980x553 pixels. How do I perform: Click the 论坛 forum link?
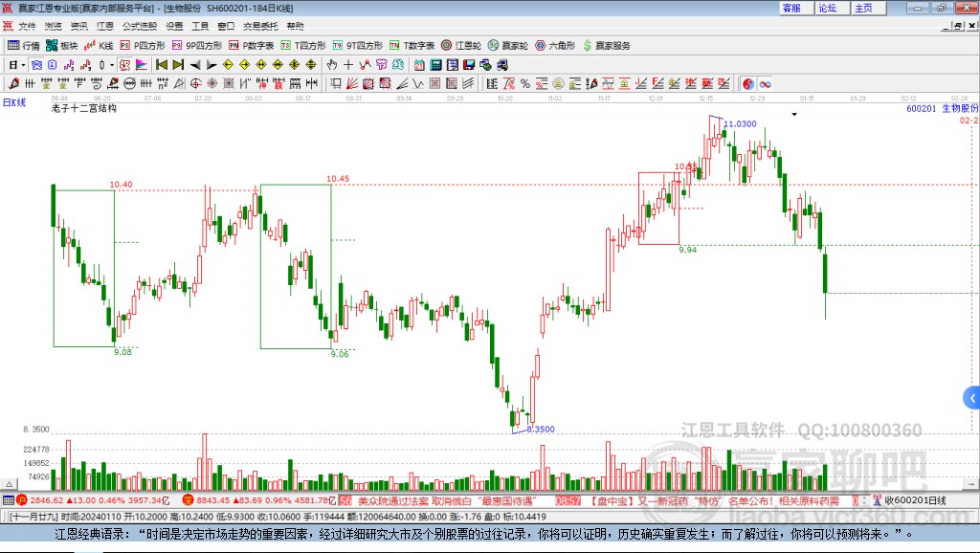tap(828, 8)
